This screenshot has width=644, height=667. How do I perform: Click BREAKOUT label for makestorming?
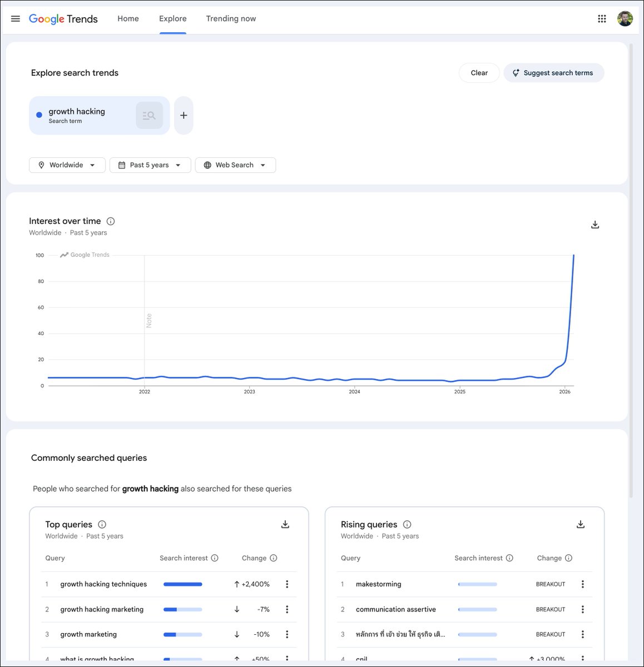tap(551, 584)
